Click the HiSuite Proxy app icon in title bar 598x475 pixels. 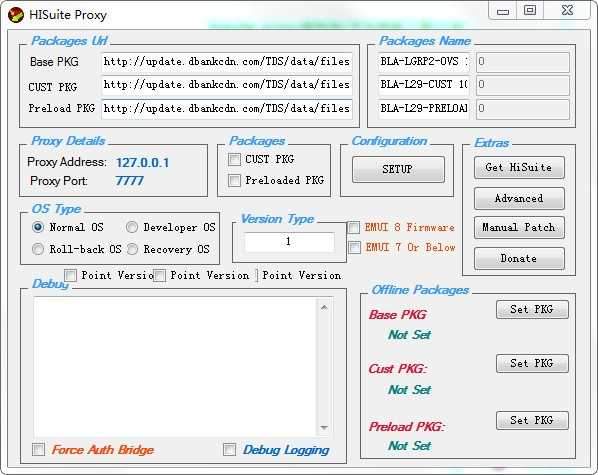(x=16, y=15)
